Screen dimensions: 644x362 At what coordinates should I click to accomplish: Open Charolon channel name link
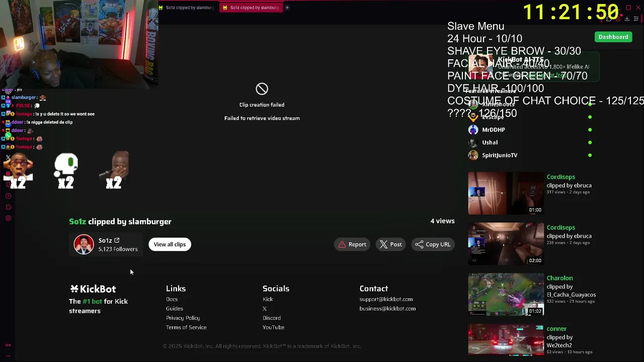[559, 278]
